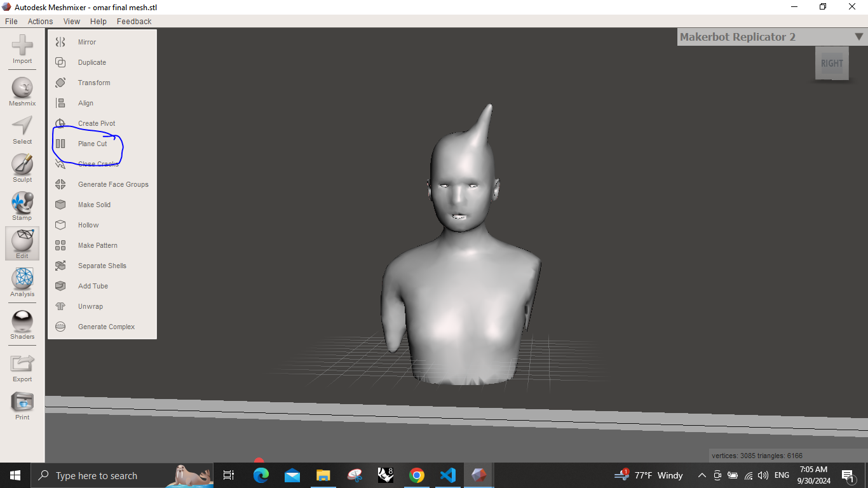Viewport: 868px width, 488px height.
Task: Open the notification center icon
Action: point(848,475)
